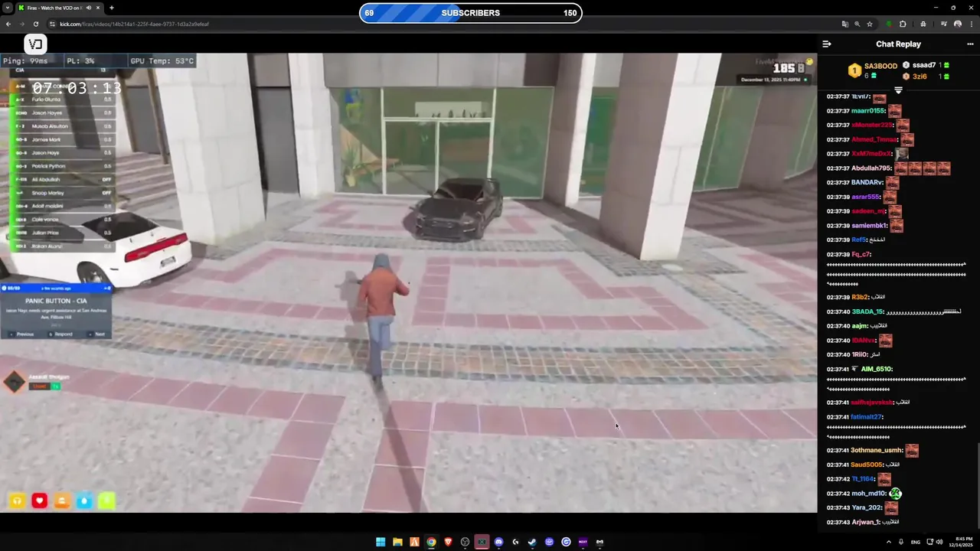Click username Saud5005 in chat
Viewport: 980px width, 551px height.
point(867,465)
